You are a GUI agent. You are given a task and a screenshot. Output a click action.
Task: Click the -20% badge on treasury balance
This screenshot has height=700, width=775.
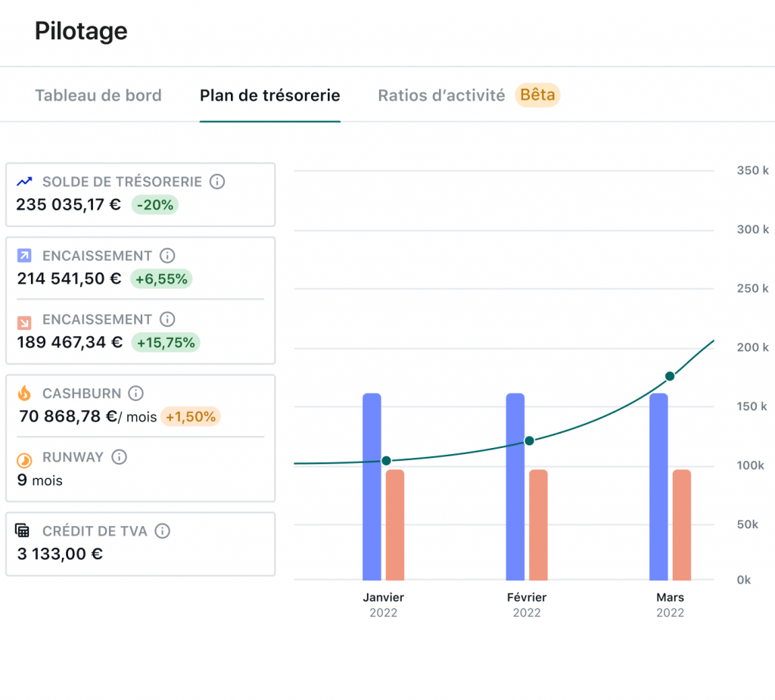click(x=155, y=204)
